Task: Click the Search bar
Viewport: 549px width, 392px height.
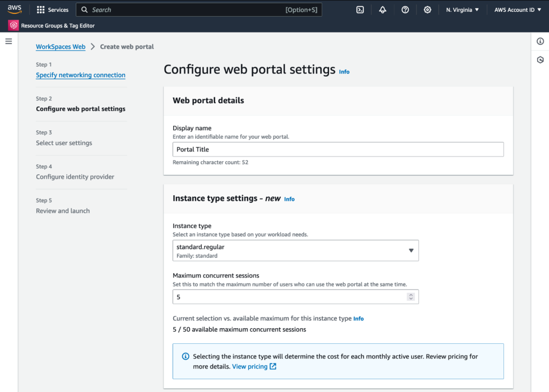Action: pyautogui.click(x=198, y=9)
